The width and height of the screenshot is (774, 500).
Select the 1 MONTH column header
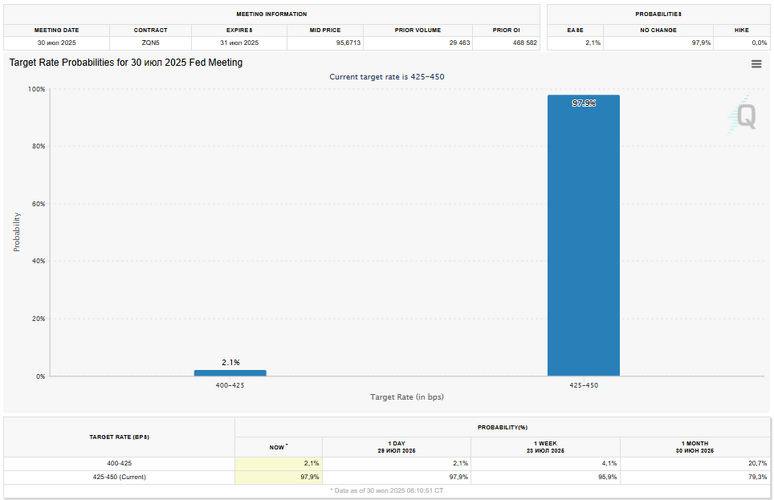pos(695,445)
